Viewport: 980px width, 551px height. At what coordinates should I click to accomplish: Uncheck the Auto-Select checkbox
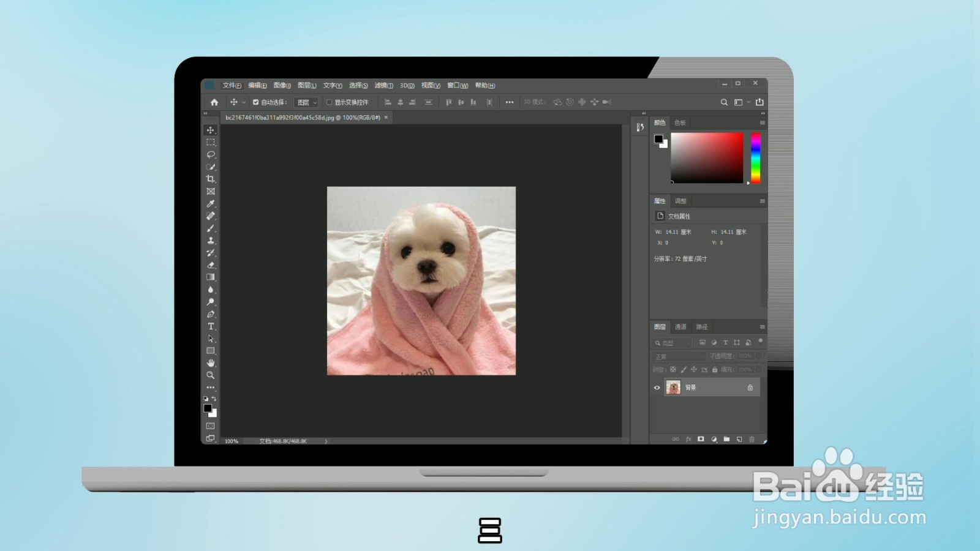(x=256, y=102)
